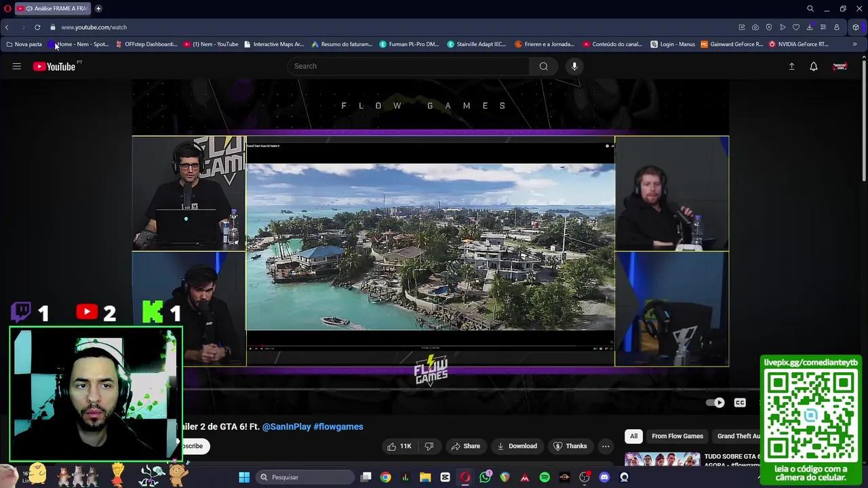868x488 pixels.
Task: Open Opera from the taskbar
Action: 465,477
